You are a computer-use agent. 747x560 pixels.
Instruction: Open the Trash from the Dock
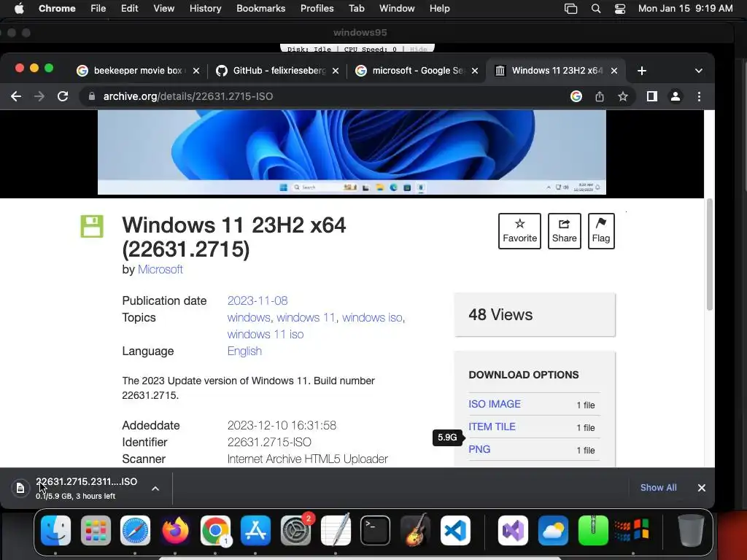pyautogui.click(x=691, y=531)
